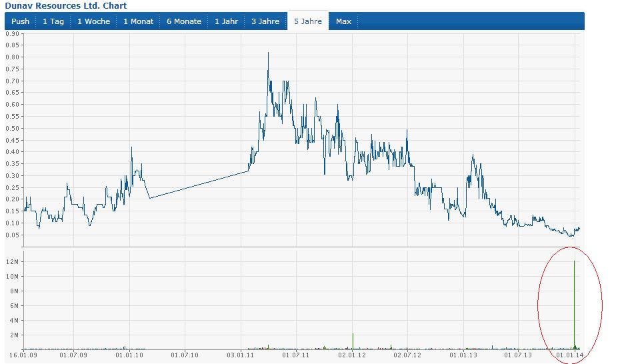Viewport: 640px width, 364px height.
Task: Click the 01.07.11 date axis label
Action: tap(295, 355)
